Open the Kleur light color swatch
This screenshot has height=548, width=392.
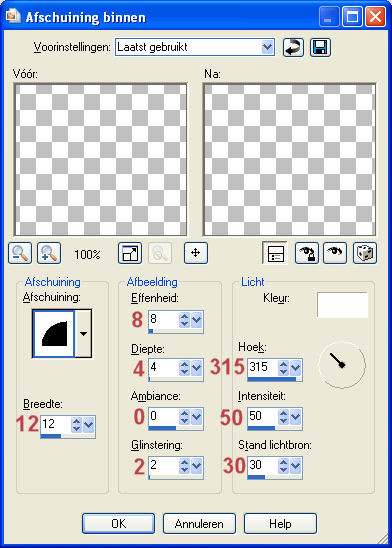tap(342, 305)
